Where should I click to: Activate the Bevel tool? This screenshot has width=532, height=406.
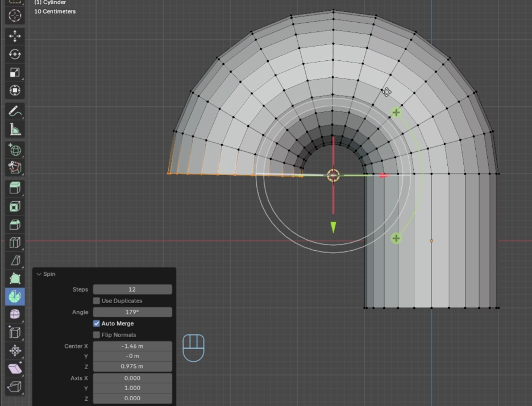click(x=15, y=224)
